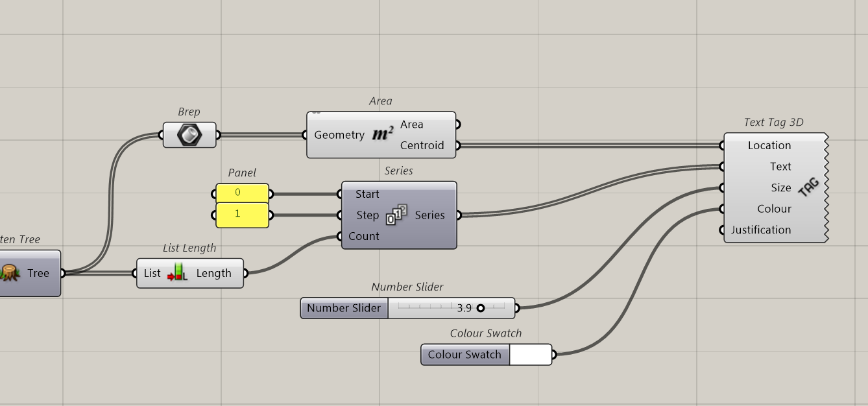Screen dimensions: 868x406
Task: Click the Justification input on Text Tag 3D
Action: [x=761, y=230]
